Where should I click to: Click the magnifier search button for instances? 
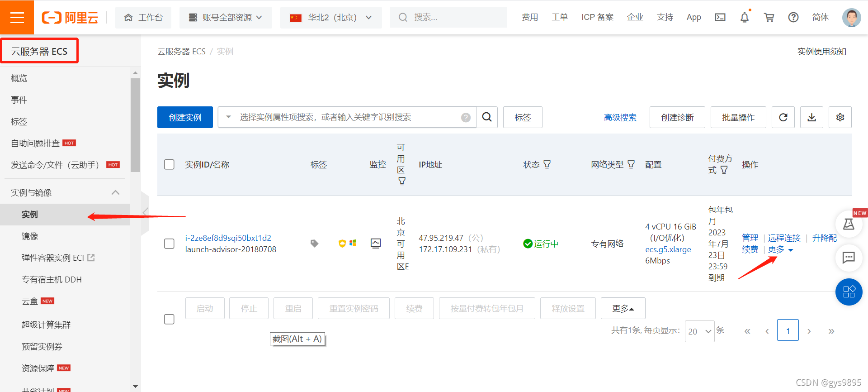[x=487, y=117]
